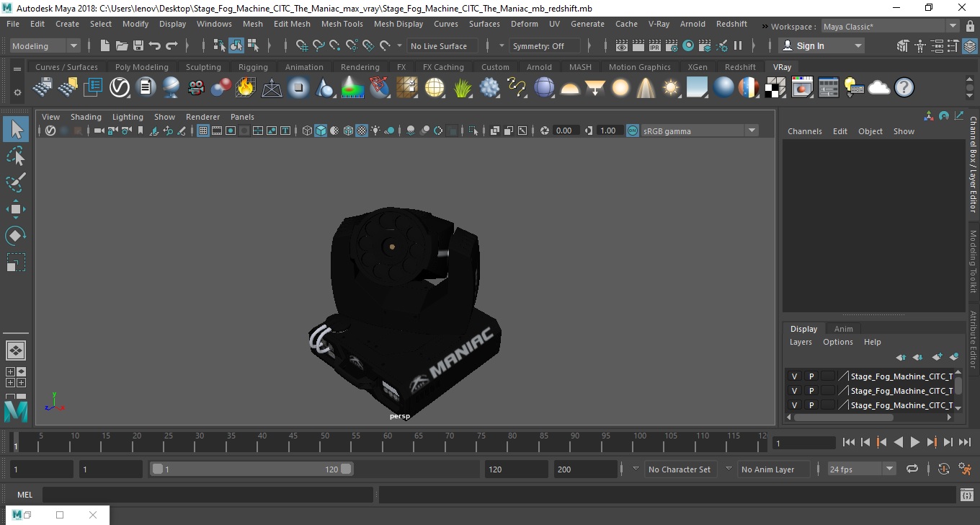Open the Attribute Editor side tab
This screenshot has width=980, height=525.
point(973,339)
